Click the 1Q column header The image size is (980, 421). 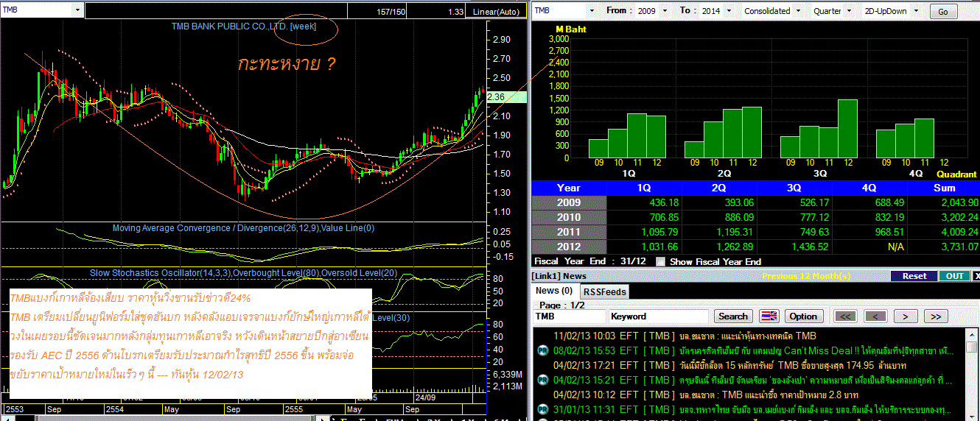pyautogui.click(x=644, y=188)
